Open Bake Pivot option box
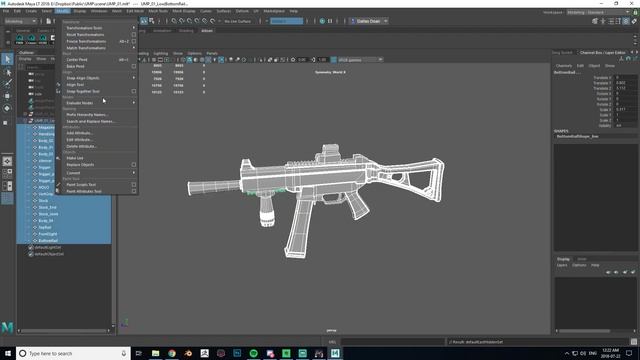This screenshot has width=640, height=360. [x=133, y=66]
